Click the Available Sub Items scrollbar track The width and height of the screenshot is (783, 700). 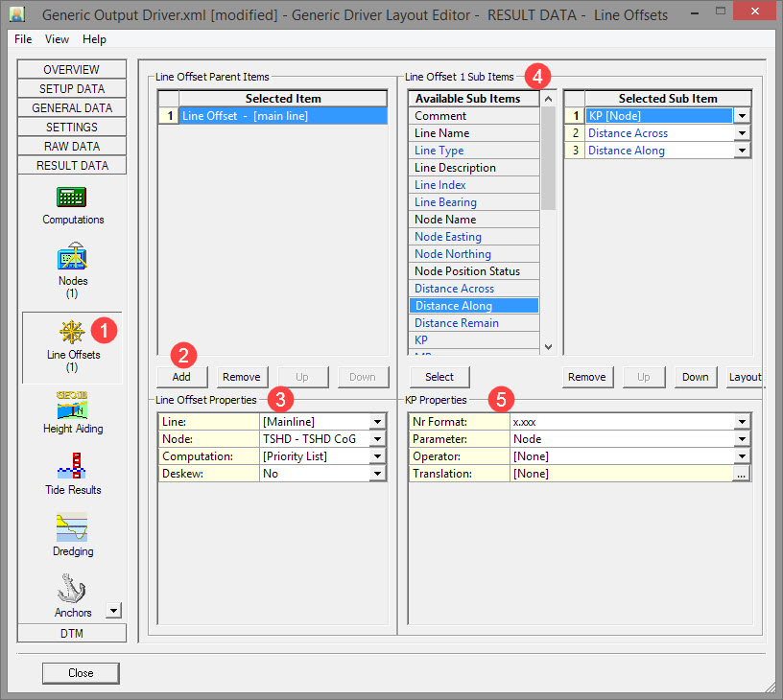(548, 278)
